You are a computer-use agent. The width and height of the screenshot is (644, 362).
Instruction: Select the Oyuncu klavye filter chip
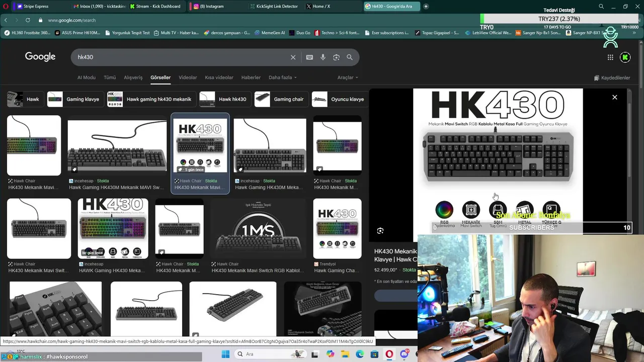point(340,99)
